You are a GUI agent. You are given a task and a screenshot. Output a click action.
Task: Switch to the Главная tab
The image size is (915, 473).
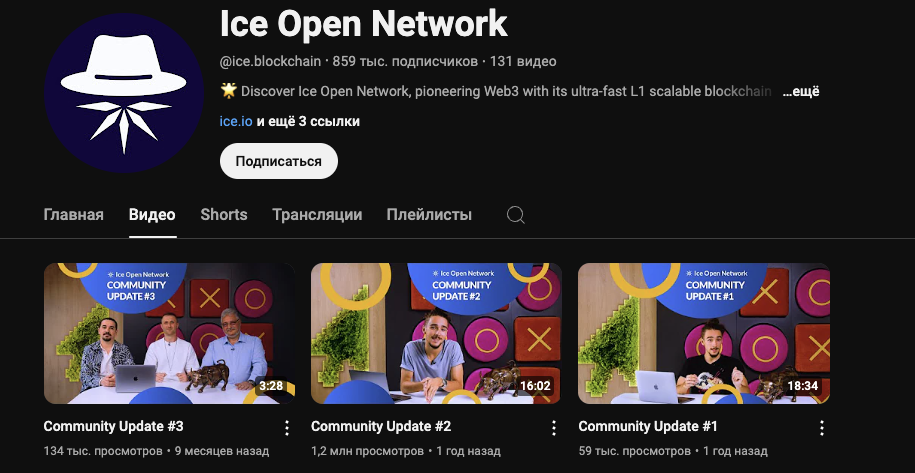(x=74, y=215)
